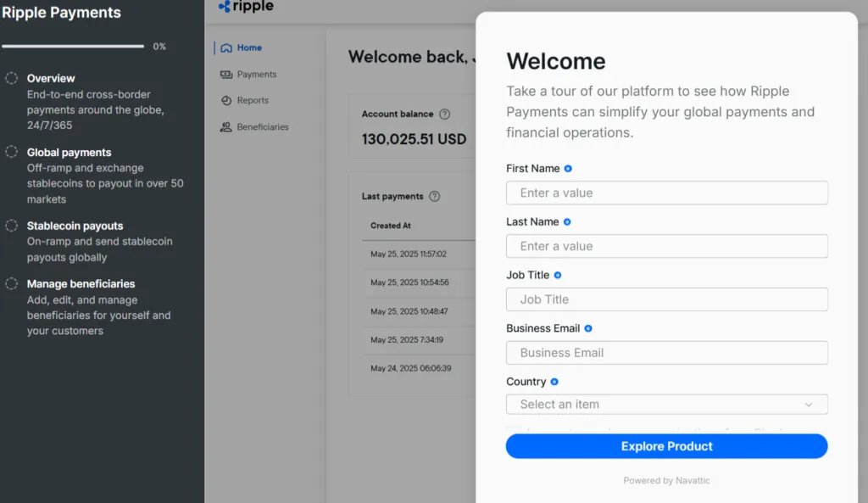Click the Reports chart icon
Viewport: 868px width, 503px height.
226,101
